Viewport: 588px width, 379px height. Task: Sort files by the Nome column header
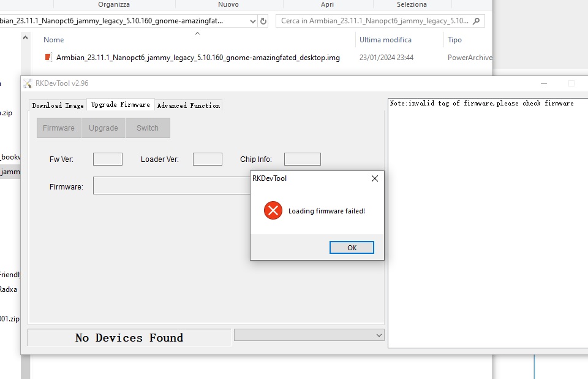pyautogui.click(x=54, y=40)
